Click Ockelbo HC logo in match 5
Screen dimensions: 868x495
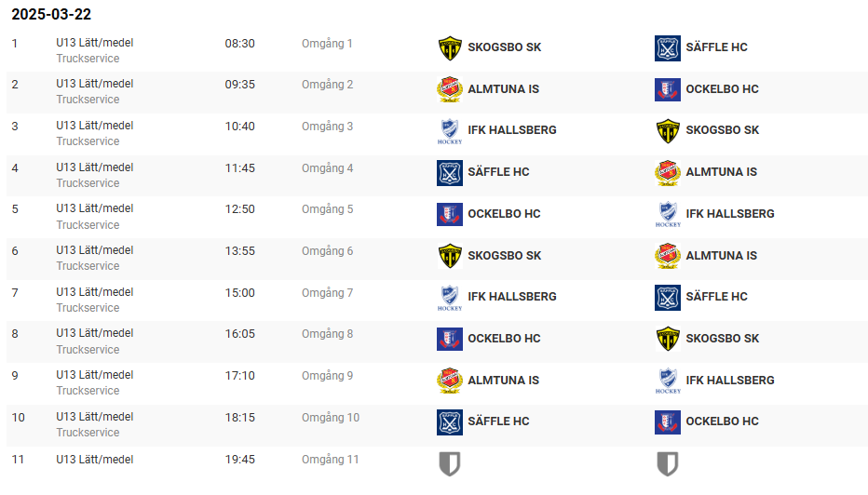click(x=450, y=214)
